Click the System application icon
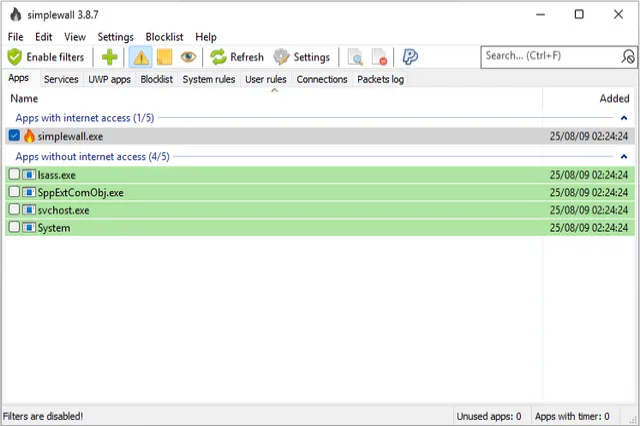Viewport: 640px width, 426px height. click(x=29, y=227)
